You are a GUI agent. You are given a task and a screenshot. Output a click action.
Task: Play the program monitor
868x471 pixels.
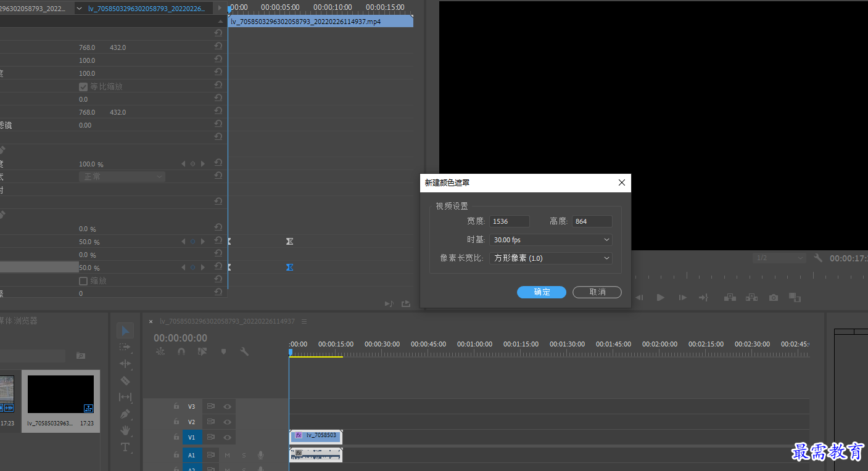coord(661,297)
